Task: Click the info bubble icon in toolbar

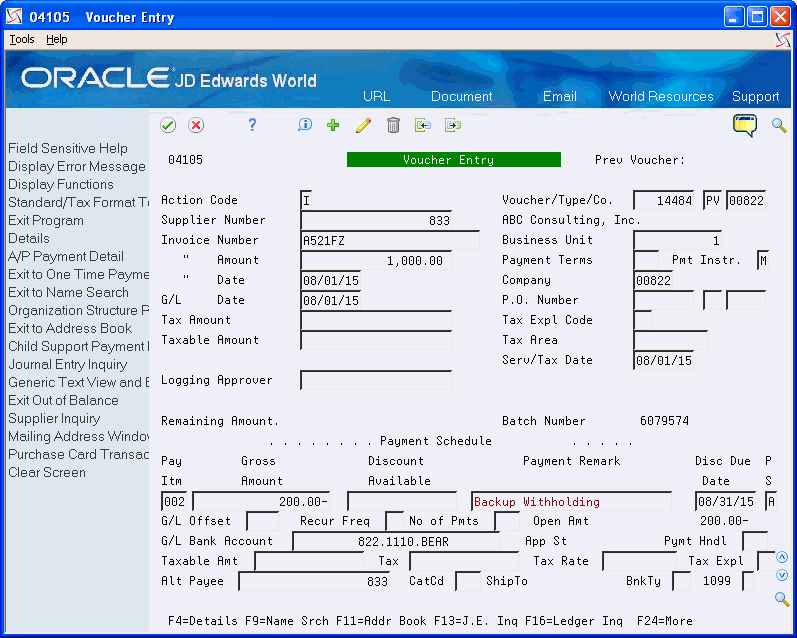Action: point(305,125)
